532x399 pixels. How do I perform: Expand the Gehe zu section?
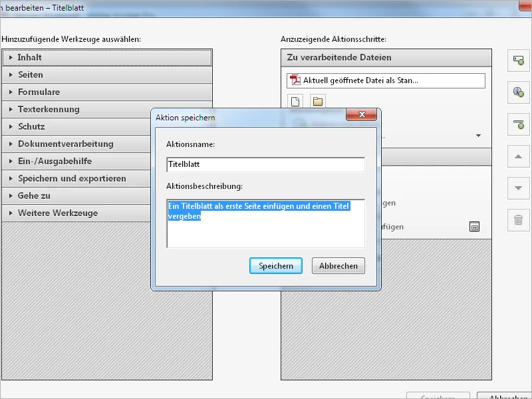[76, 196]
